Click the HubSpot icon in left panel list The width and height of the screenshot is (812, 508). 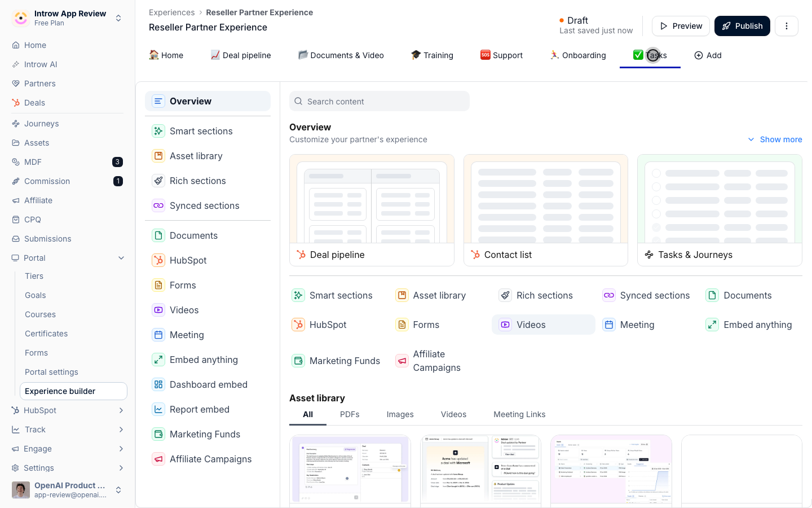[158, 260]
